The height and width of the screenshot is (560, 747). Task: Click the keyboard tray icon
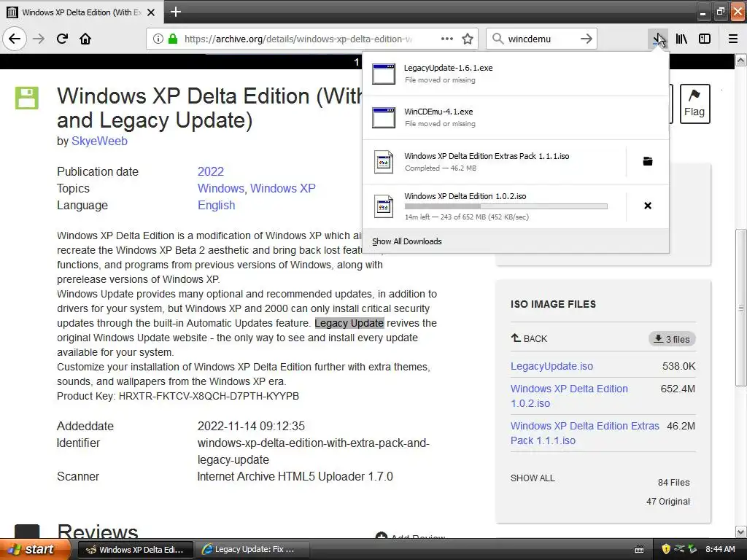coord(639,550)
